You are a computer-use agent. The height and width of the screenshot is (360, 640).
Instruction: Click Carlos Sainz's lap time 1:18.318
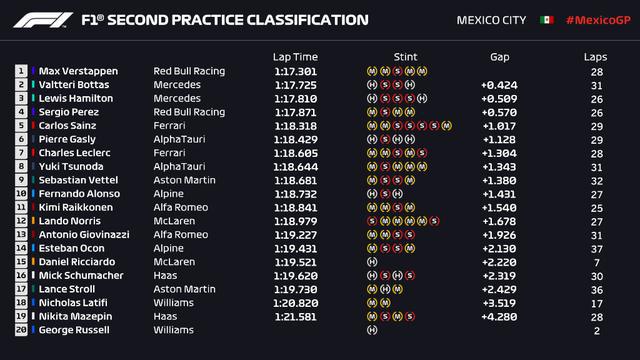296,126
